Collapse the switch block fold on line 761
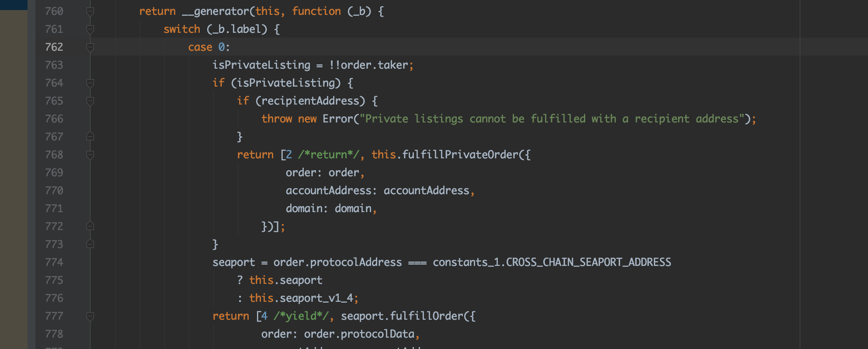Screen dimensions: 868x349 coord(90,29)
